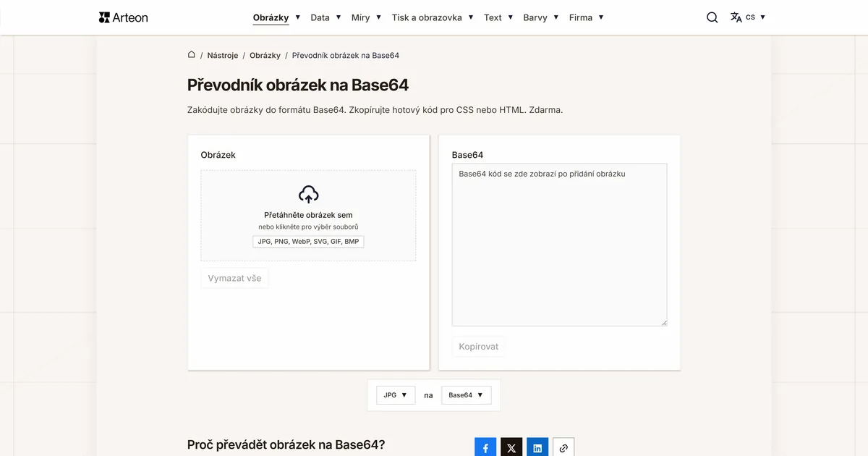This screenshot has height=456, width=868.
Task: Open the Tisk a obrazovka menu
Action: click(x=427, y=17)
